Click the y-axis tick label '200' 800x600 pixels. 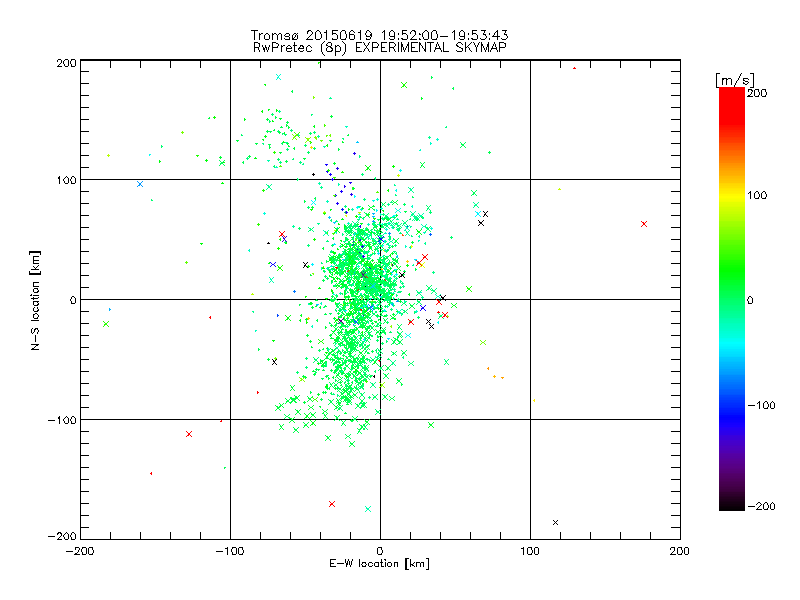pyautogui.click(x=66, y=63)
